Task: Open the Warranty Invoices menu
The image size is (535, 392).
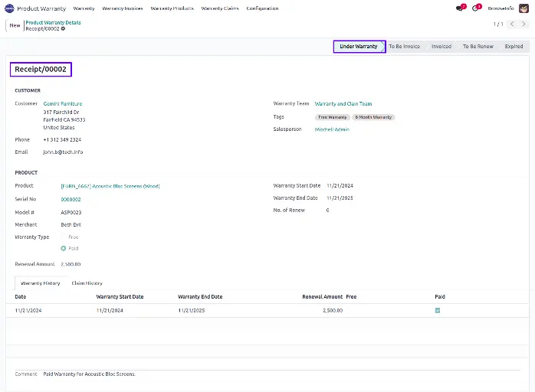Action: (123, 8)
